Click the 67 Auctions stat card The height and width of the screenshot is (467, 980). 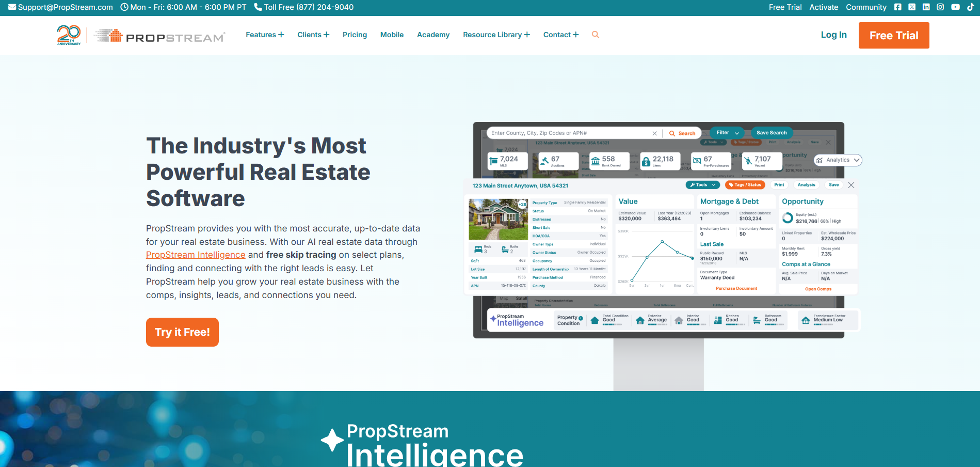[x=558, y=161]
